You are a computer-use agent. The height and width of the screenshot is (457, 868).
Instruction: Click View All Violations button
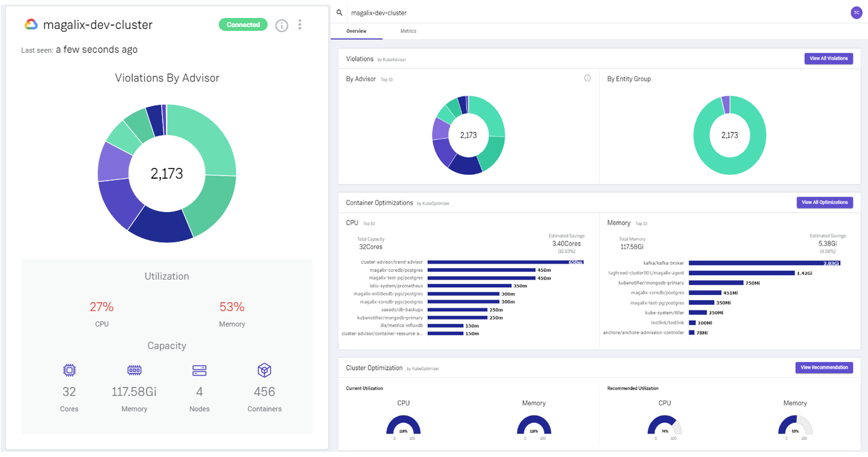click(829, 58)
